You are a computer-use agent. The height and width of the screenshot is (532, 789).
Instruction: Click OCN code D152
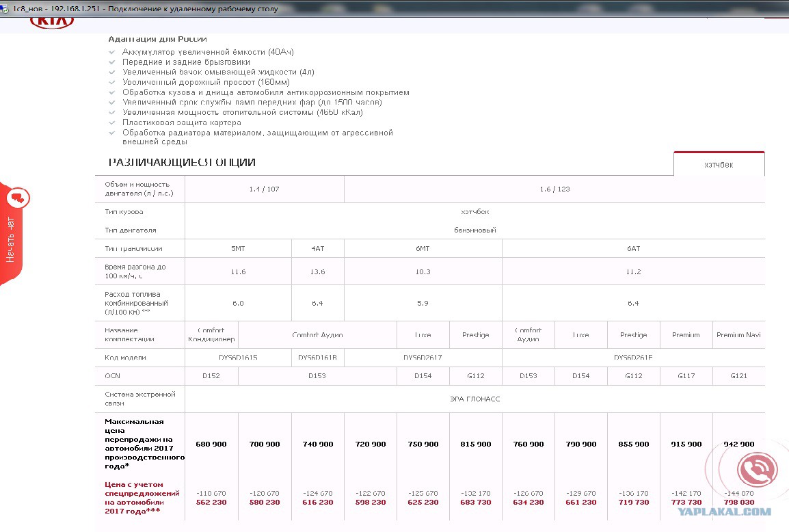pyautogui.click(x=211, y=376)
